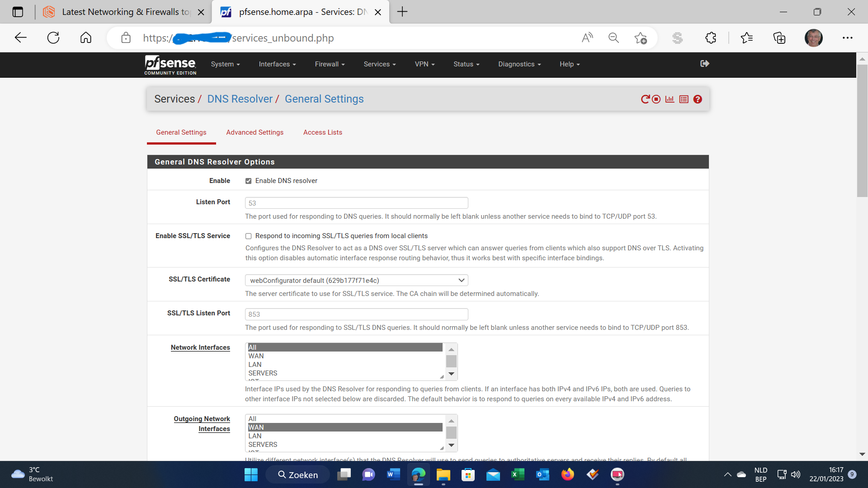Expand the Services menu
This screenshot has height=488, width=868.
380,64
